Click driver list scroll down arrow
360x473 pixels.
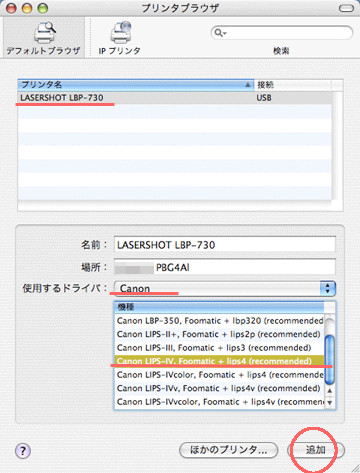pos(329,402)
